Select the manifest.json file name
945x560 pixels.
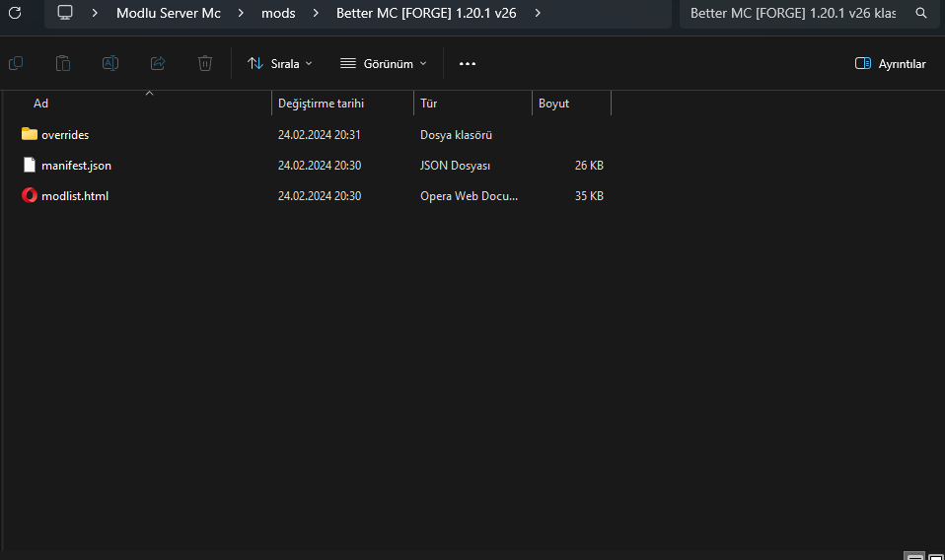coord(76,165)
